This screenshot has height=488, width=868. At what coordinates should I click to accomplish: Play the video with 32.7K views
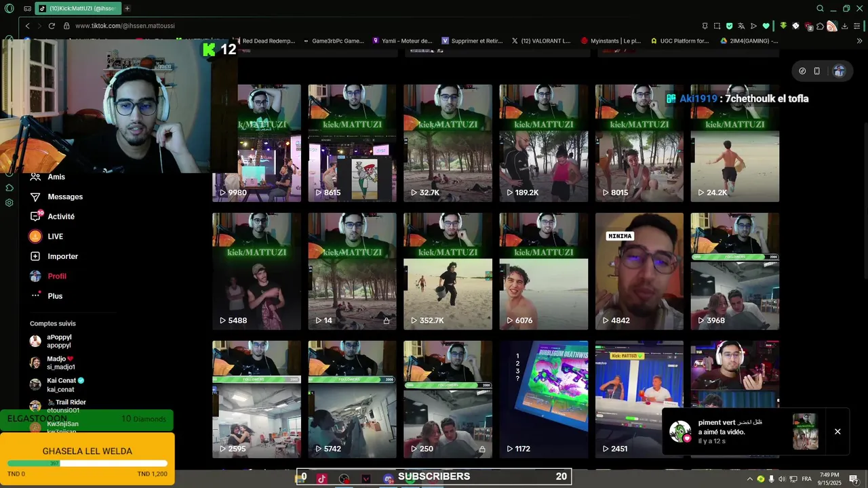point(448,143)
